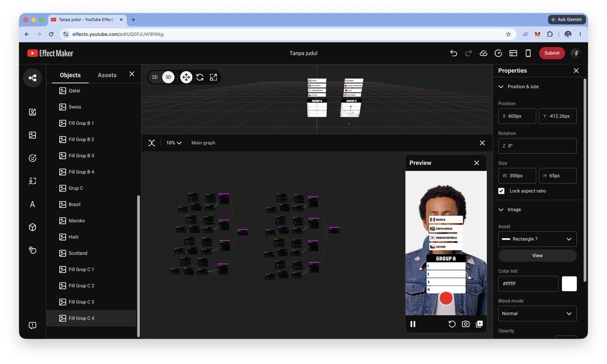Viewport: 607px width, 364px height.
Task: Click the performance gauge icon in header
Action: click(498, 53)
